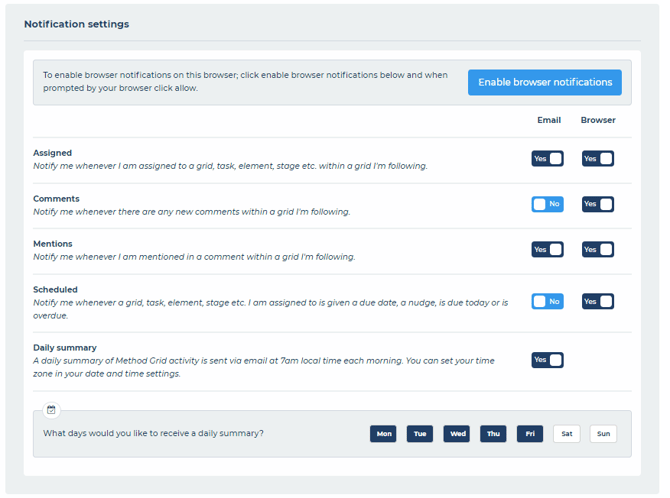
Task: Toggle the Assigned browser notification switch
Action: pos(597,158)
